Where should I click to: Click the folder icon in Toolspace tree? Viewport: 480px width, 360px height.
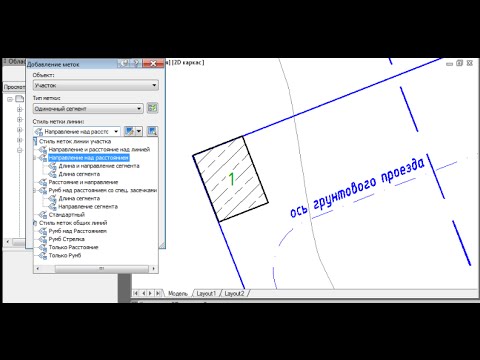point(20,99)
